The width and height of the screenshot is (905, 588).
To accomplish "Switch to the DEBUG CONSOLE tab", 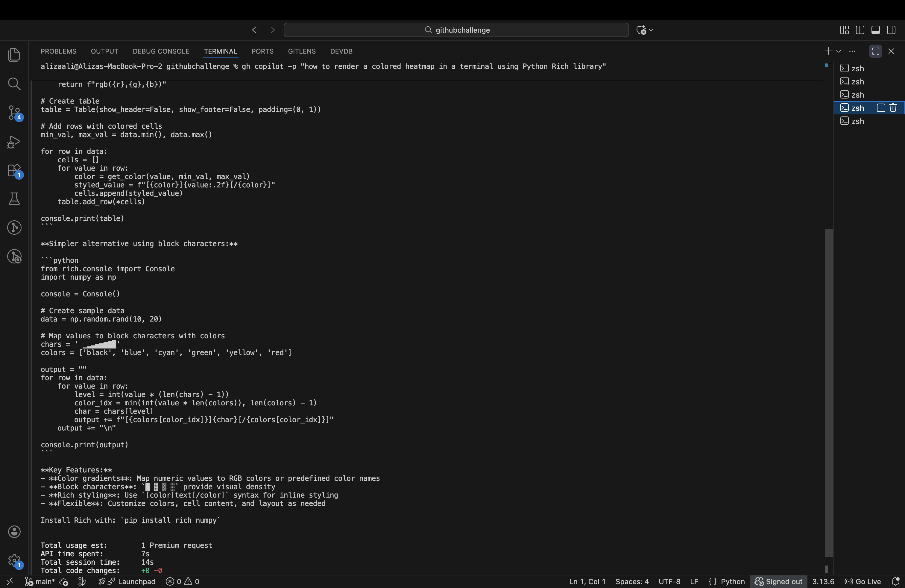I will [x=161, y=51].
